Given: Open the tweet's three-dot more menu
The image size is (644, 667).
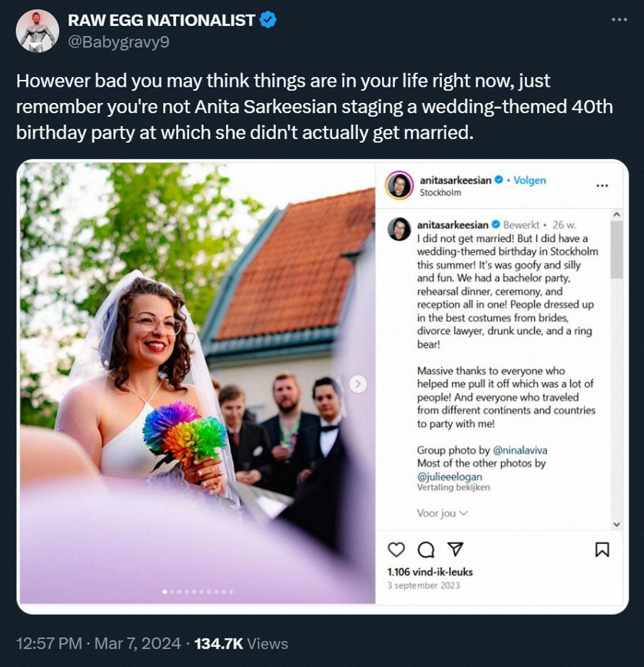Looking at the screenshot, I should [619, 20].
